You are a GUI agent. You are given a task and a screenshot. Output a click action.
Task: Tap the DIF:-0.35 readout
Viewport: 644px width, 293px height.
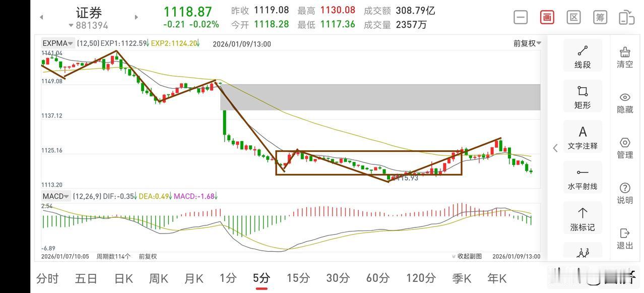click(x=119, y=196)
